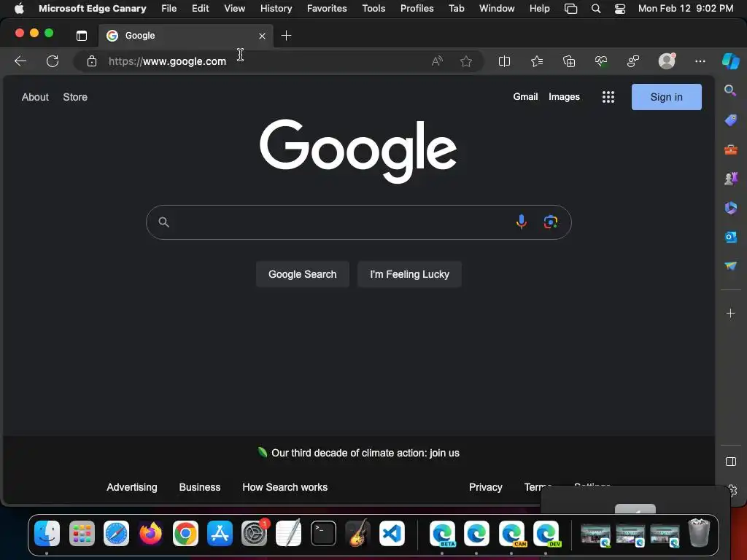
Task: Launch Copilot from the sidebar top
Action: (730, 61)
